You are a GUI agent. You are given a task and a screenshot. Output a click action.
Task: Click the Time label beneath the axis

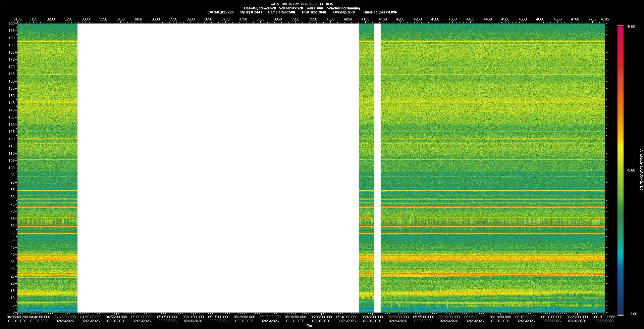point(310,326)
